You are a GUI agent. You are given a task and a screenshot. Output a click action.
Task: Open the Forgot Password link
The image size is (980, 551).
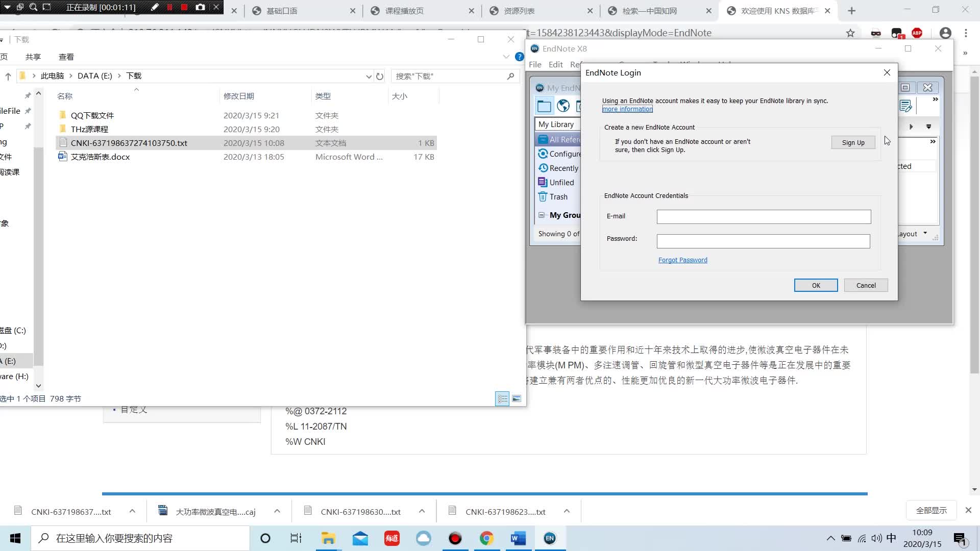pyautogui.click(x=683, y=260)
